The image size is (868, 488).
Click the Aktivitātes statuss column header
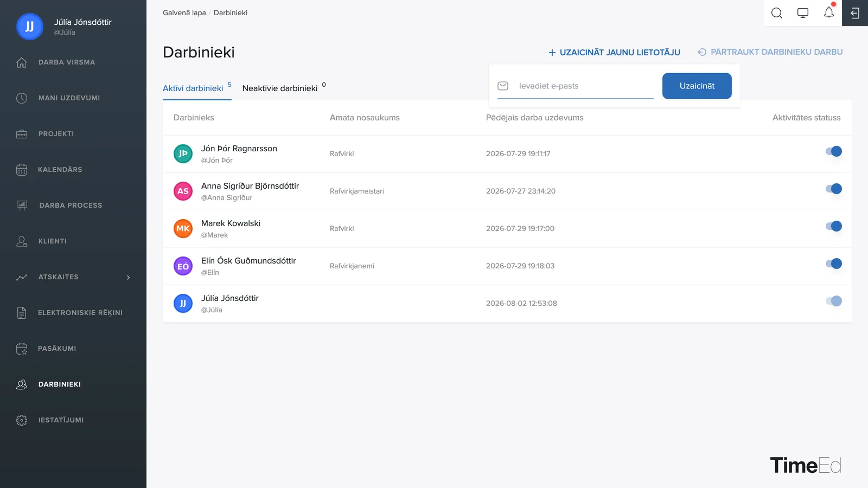(x=806, y=118)
